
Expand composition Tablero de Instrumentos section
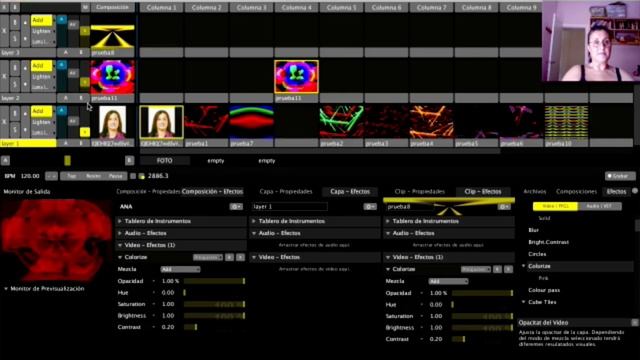coord(181,221)
